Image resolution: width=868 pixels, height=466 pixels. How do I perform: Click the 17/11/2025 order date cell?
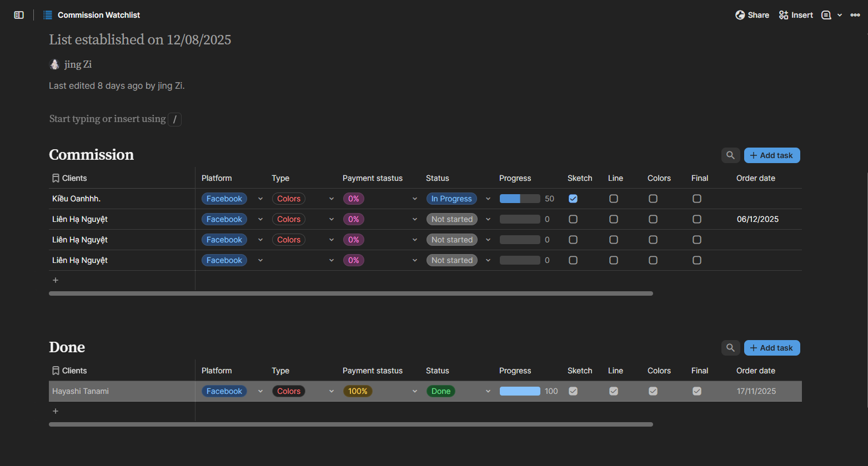coord(756,391)
